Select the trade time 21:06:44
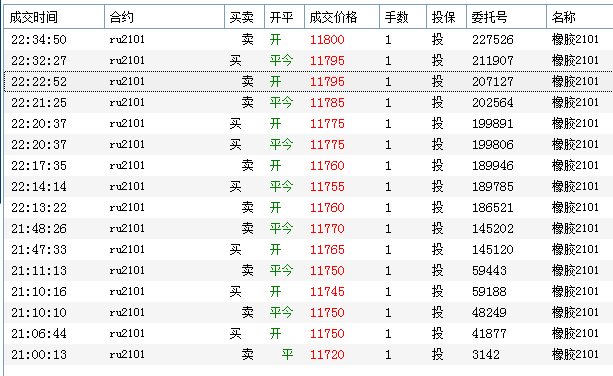This screenshot has width=613, height=376. (39, 334)
